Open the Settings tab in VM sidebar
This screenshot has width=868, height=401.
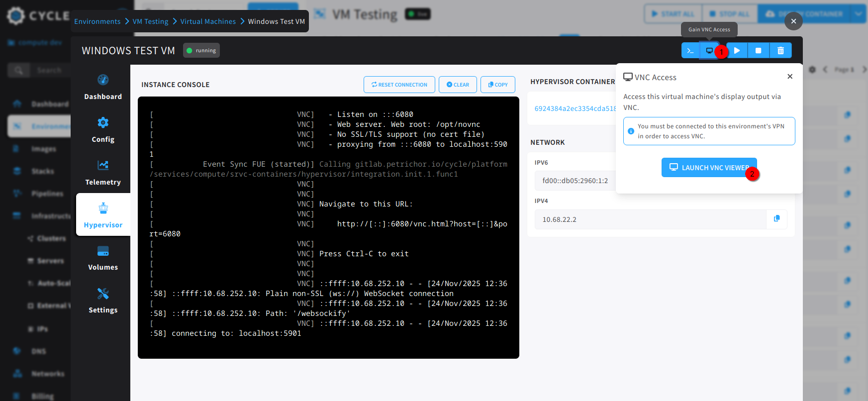(x=103, y=300)
